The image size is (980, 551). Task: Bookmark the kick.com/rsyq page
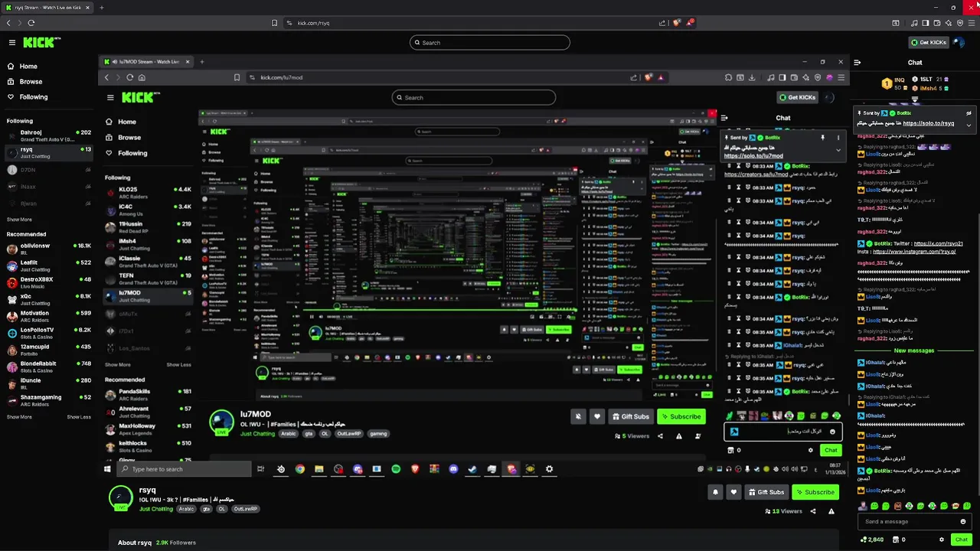pos(275,23)
